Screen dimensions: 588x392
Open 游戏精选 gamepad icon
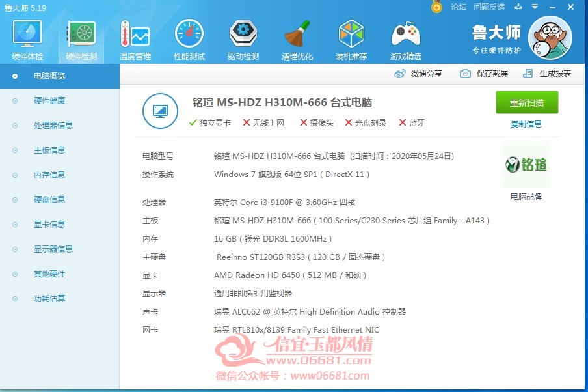point(405,40)
